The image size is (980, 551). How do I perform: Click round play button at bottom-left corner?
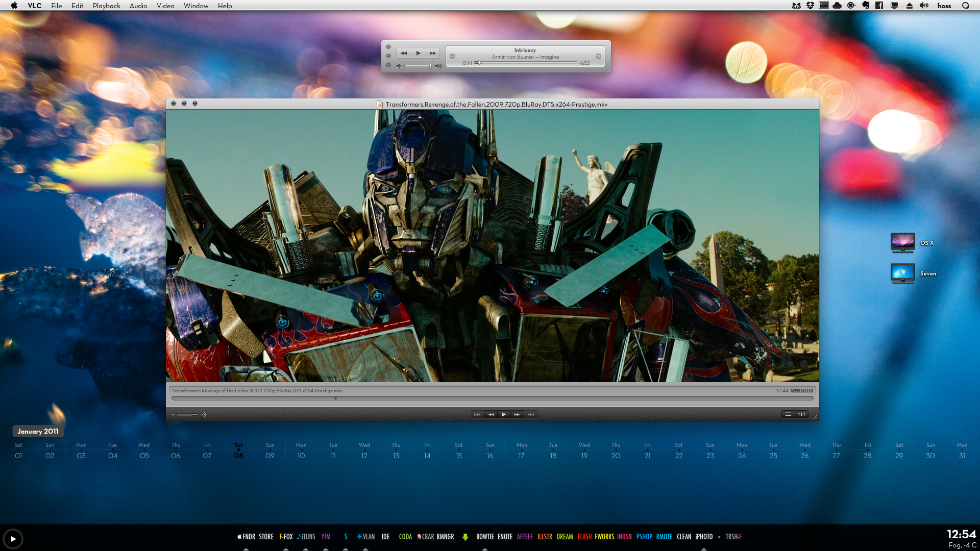(13, 539)
